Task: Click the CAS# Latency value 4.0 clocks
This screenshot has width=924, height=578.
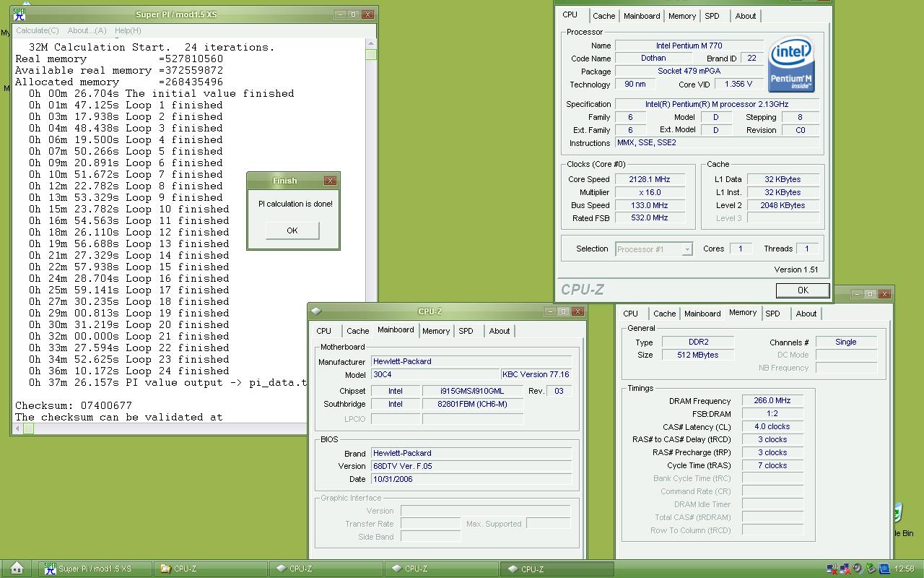Action: [x=772, y=427]
